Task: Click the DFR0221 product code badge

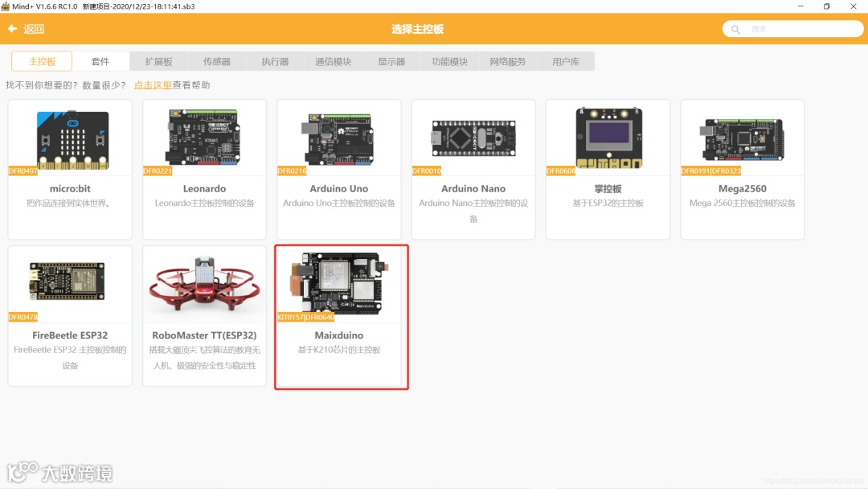Action: pos(158,171)
